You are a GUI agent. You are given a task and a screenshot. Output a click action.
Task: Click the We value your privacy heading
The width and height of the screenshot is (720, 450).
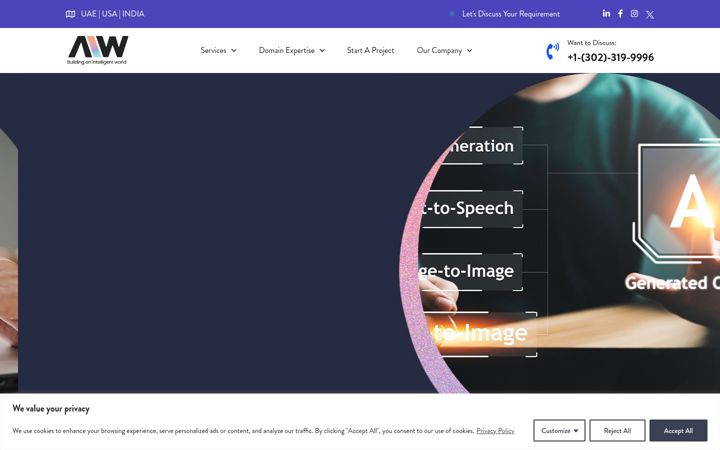[x=51, y=408]
